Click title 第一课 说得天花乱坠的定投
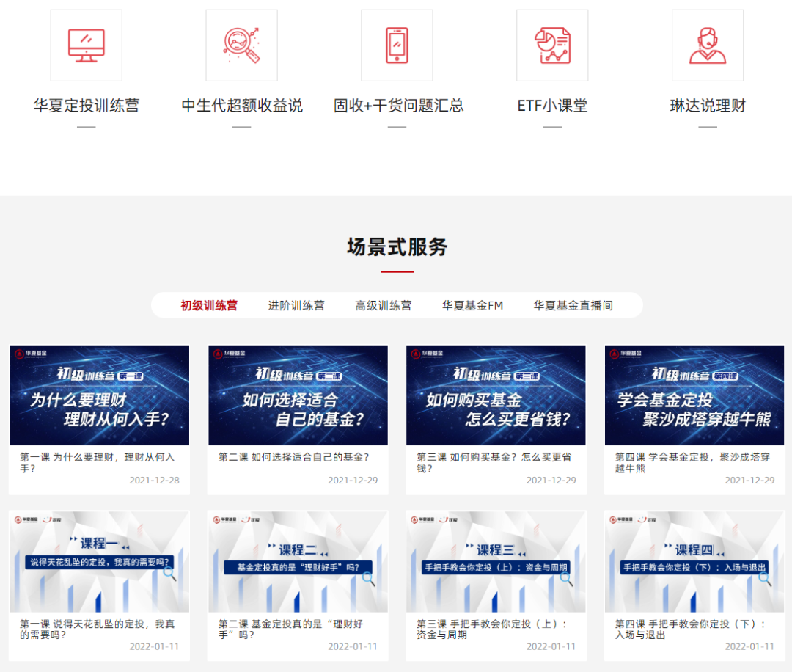This screenshot has height=672, width=792. tap(97, 629)
